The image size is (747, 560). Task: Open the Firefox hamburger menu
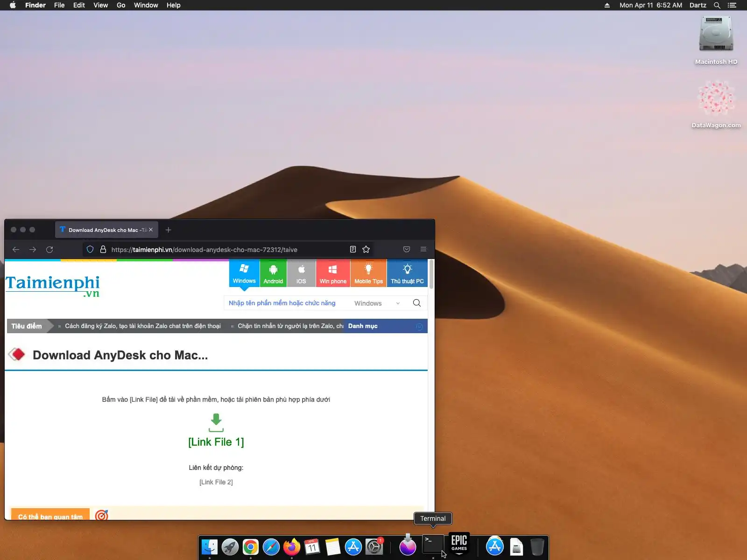coord(423,250)
